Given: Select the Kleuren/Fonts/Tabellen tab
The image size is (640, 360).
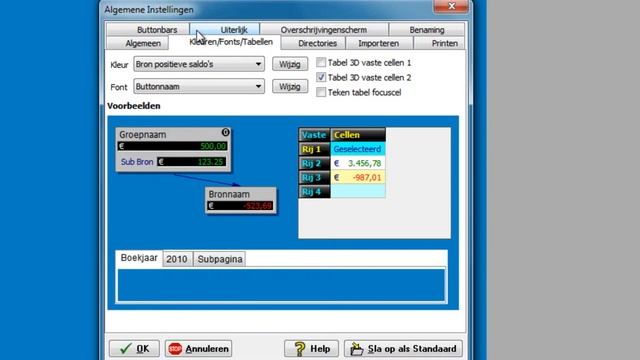Looking at the screenshot, I should [x=224, y=42].
